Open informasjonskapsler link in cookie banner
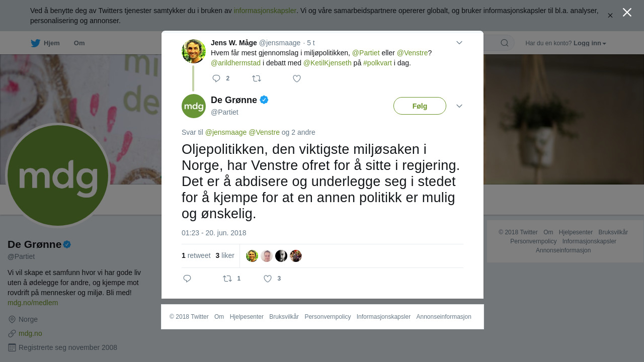 [265, 11]
